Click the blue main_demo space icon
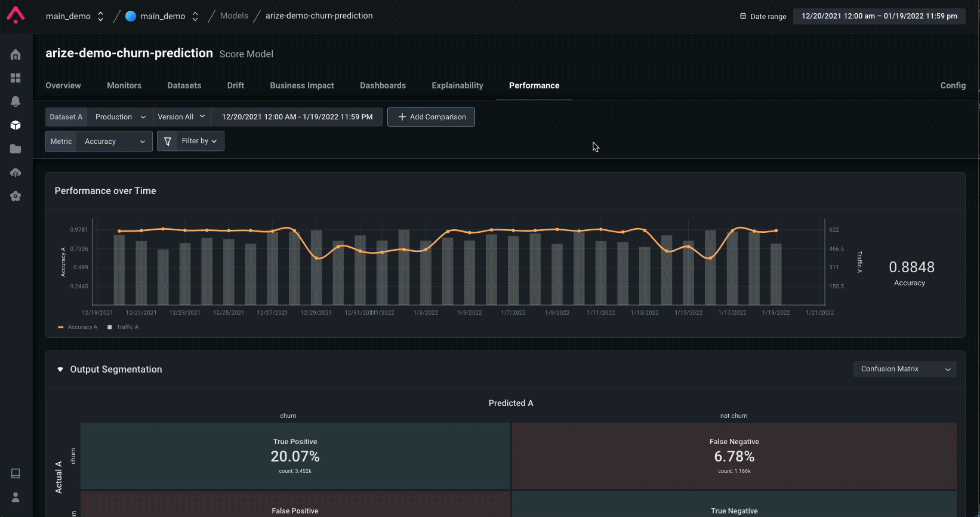This screenshot has height=517, width=980. click(131, 16)
